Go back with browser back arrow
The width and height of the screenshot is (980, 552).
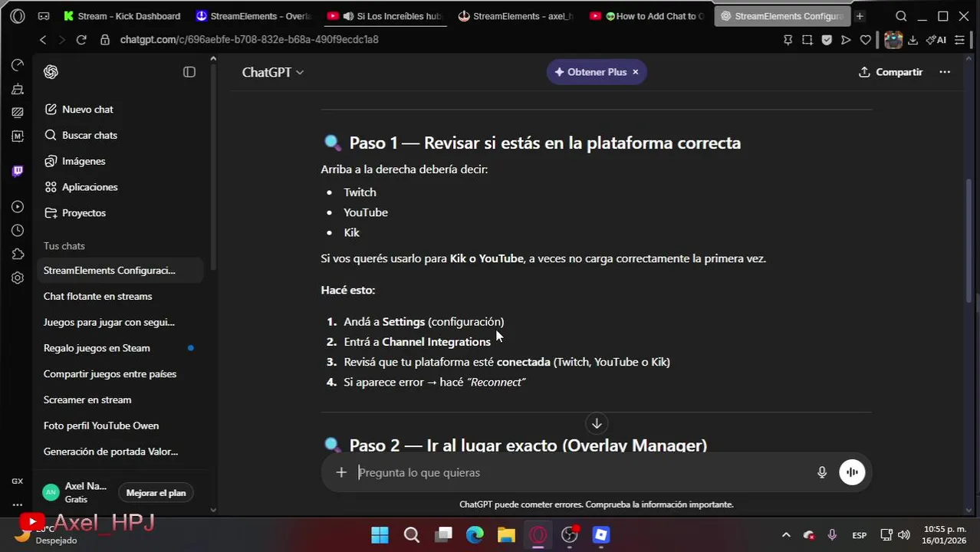coord(43,40)
